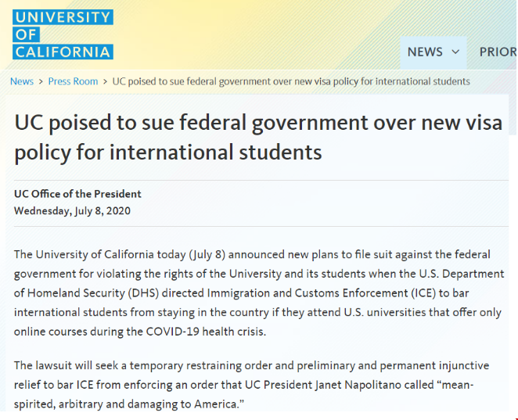Click the first paragraph mentioning DHS
This screenshot has width=518, height=420.
click(259, 293)
